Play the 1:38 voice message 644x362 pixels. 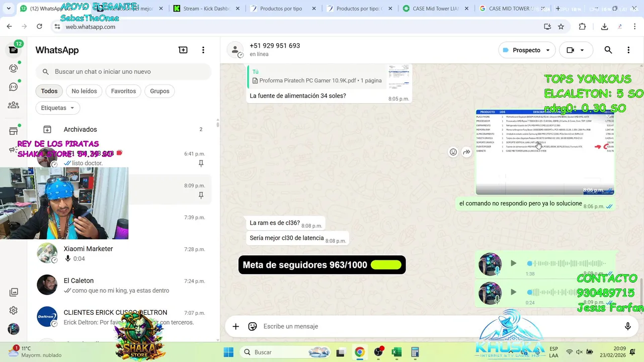point(513,263)
